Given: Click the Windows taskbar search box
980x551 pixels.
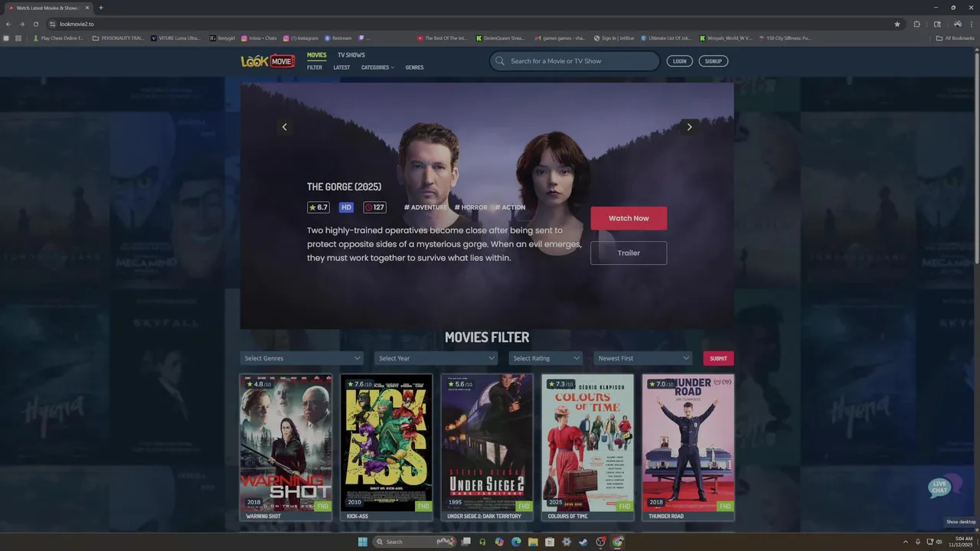Looking at the screenshot, I should tap(413, 542).
